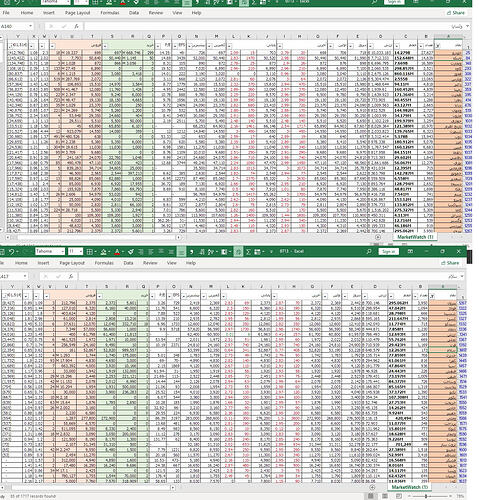Click the red Font Color A in the lower window
This screenshot has width=479, height=500.
click(x=117, y=252)
